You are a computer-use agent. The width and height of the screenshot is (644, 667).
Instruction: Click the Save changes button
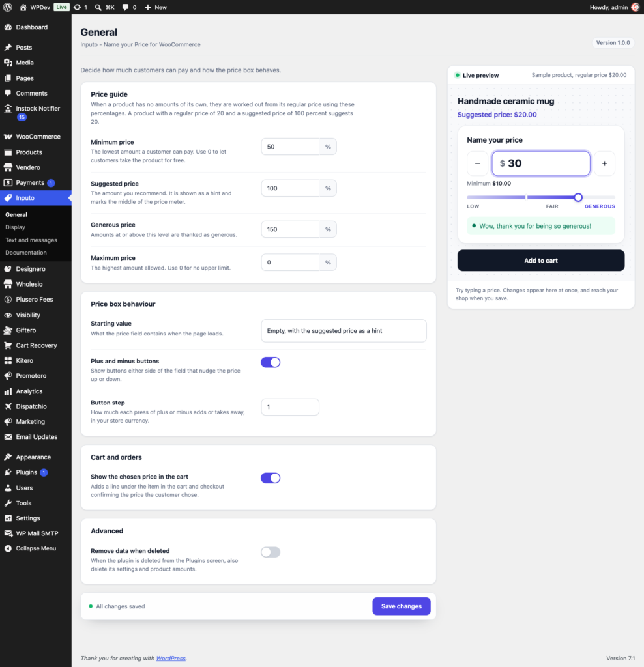402,606
